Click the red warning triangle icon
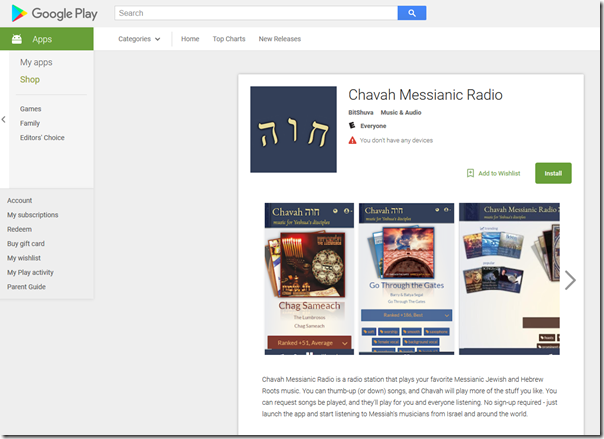Screen dimensions: 604x439 tap(352, 140)
